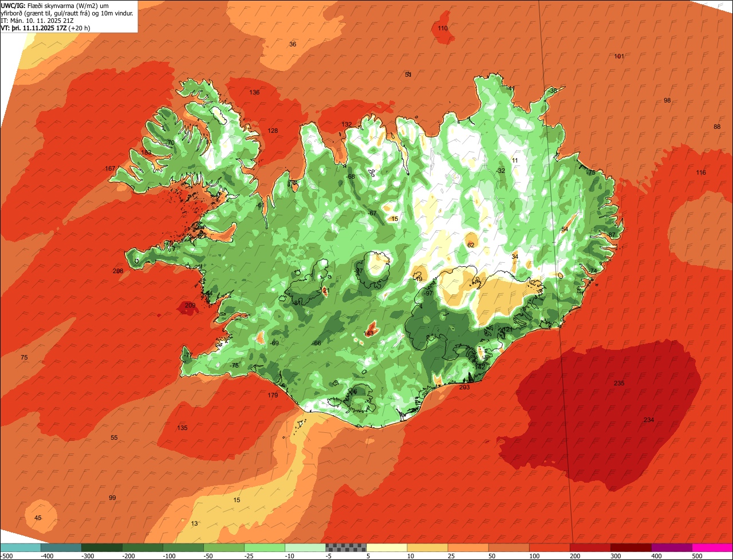Pick the dark green swatch between -300 and -200

click(102, 547)
